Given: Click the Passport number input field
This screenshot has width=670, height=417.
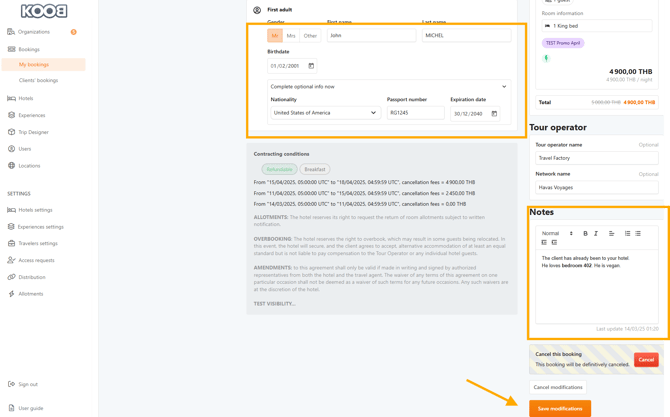Looking at the screenshot, I should 415,113.
